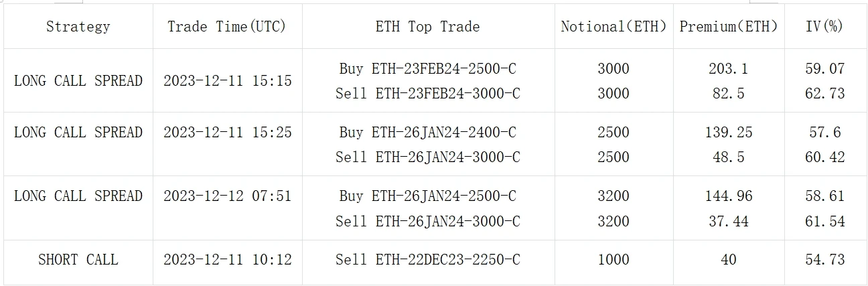
Task: Select the IV(%) column header
Action: click(824, 27)
